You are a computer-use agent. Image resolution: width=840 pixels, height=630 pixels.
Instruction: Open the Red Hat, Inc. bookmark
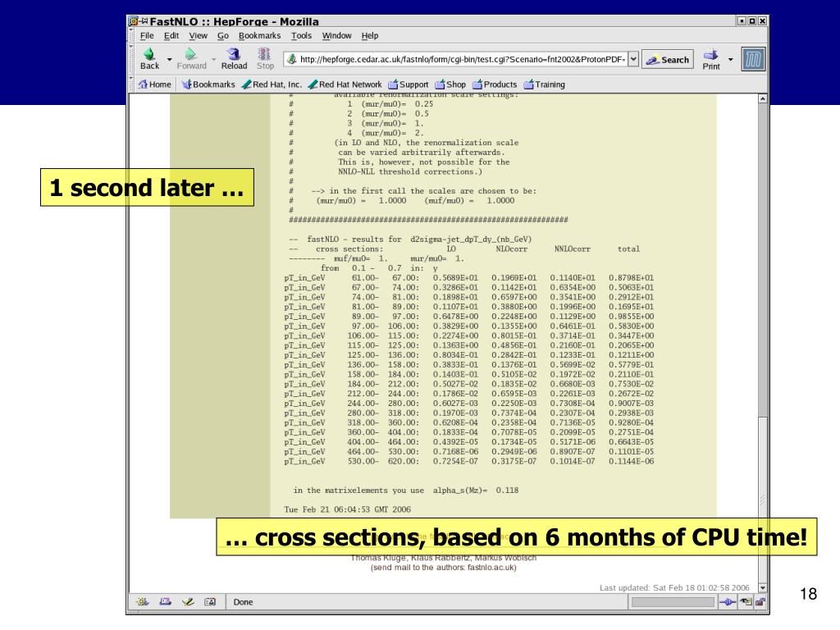pos(272,84)
